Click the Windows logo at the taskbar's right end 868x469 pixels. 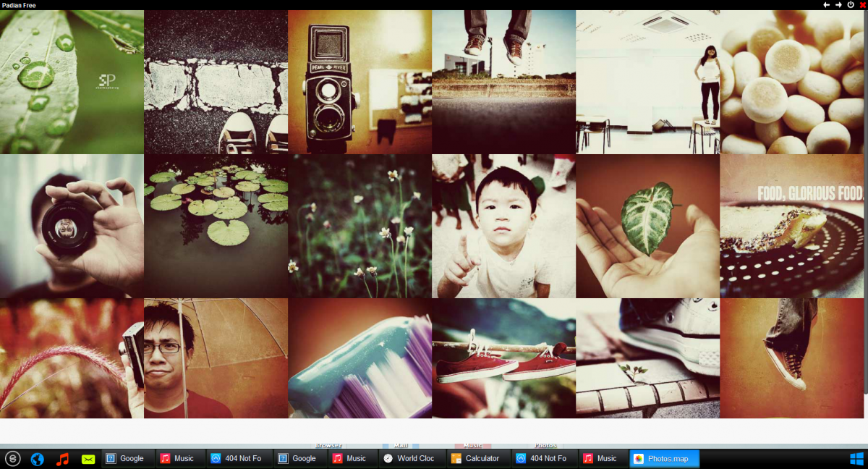pyautogui.click(x=856, y=459)
